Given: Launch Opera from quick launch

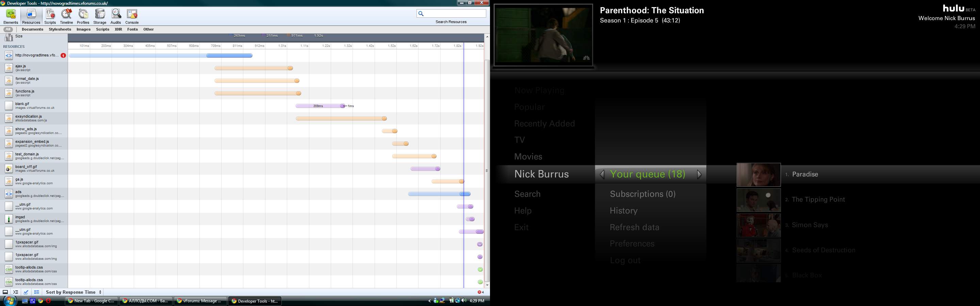Looking at the screenshot, I should tap(48, 301).
